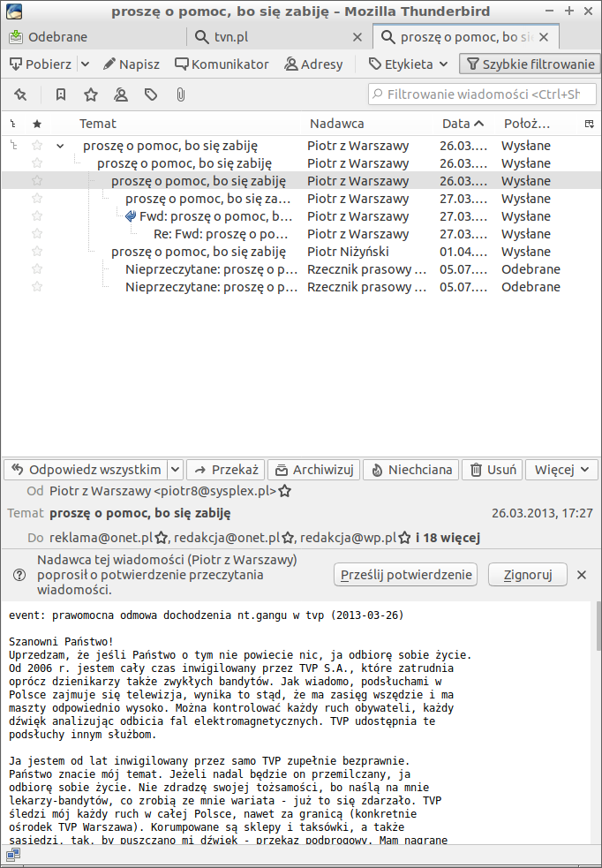The height and width of the screenshot is (868, 602).
Task: Filter by unread messages bookmark icon
Action: (x=61, y=94)
